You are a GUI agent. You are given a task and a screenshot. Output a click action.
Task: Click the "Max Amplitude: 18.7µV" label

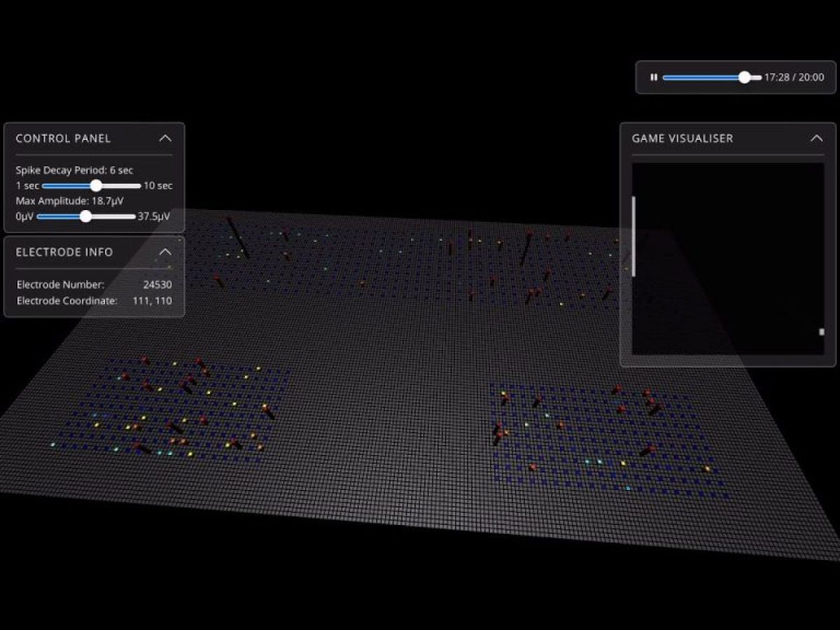point(70,202)
